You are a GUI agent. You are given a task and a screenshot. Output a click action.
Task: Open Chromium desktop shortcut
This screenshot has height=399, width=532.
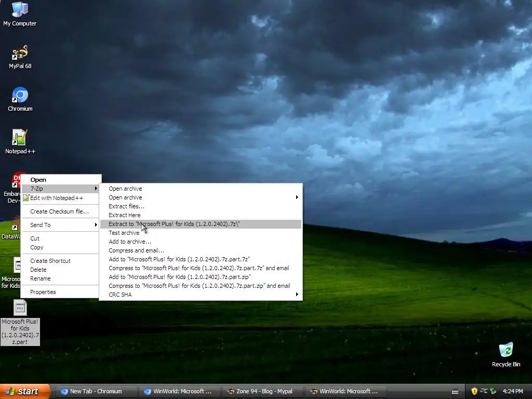tap(20, 99)
